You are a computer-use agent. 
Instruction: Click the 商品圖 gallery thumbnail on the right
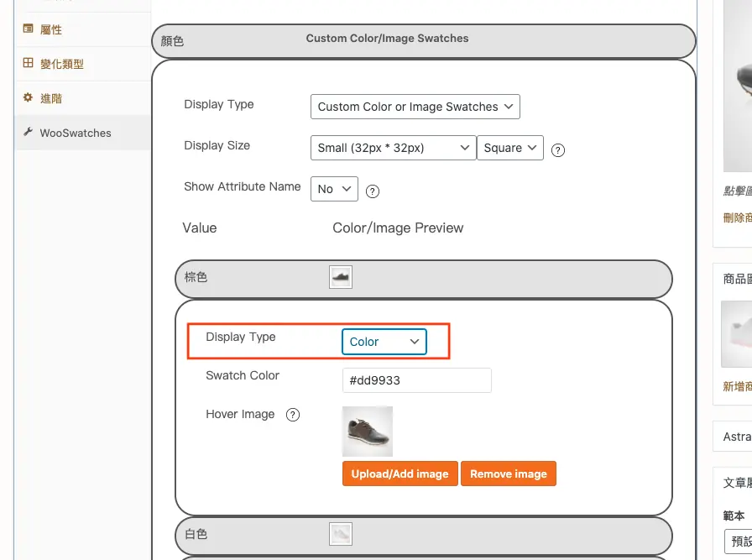pos(737,334)
